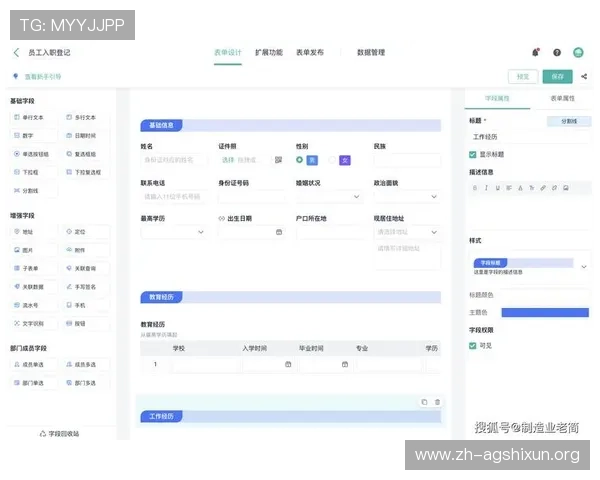600x480 pixels.
Task: Select the 基础信息 section divider
Action: [290, 125]
